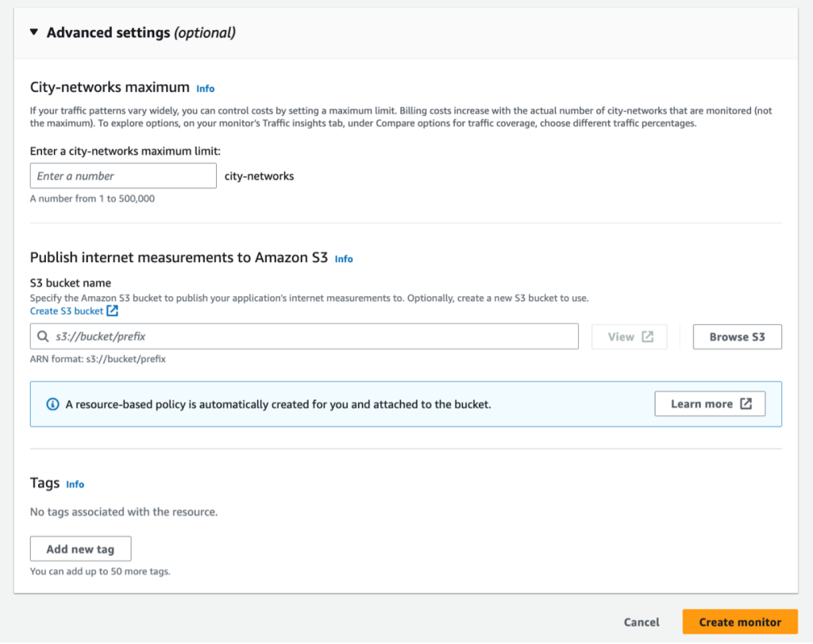
Task: Click the external-link icon on Learn more
Action: tap(747, 403)
